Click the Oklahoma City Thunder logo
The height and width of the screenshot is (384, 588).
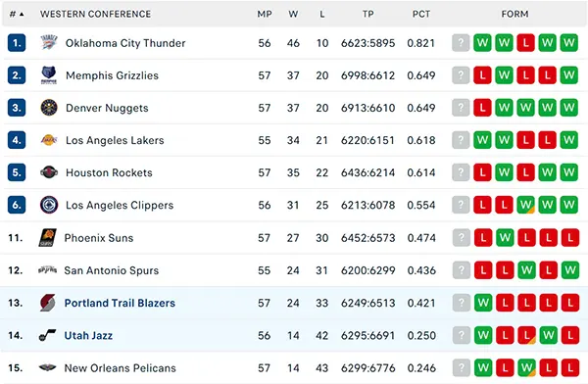tap(49, 43)
